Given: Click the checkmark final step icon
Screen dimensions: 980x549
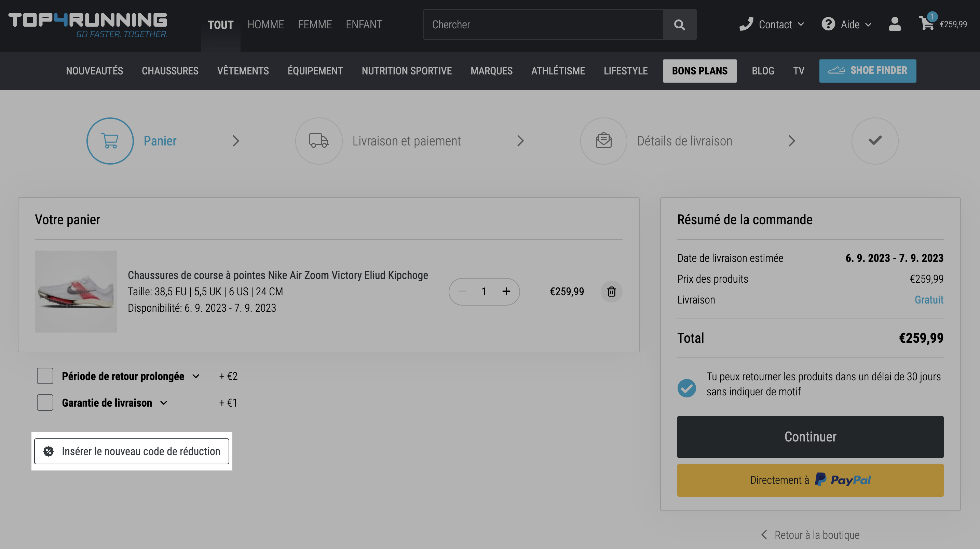Looking at the screenshot, I should point(875,141).
